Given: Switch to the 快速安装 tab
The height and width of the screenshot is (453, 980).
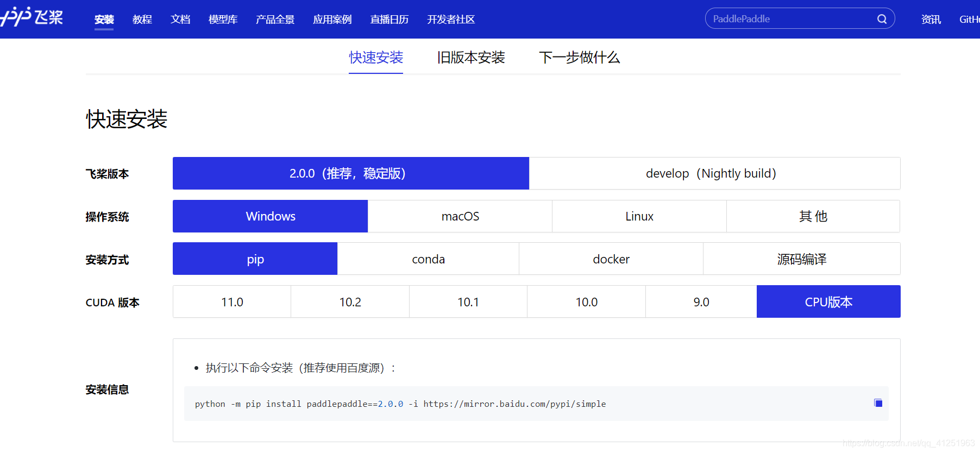Looking at the screenshot, I should [x=376, y=58].
